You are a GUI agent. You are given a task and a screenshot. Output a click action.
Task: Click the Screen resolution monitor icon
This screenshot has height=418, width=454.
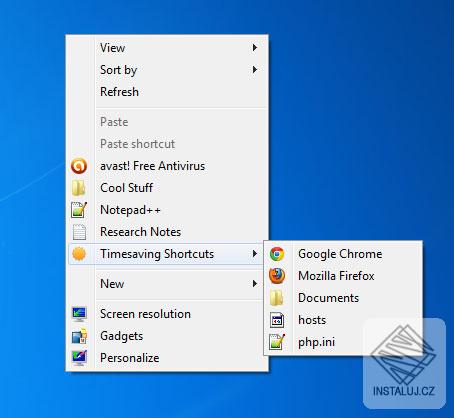click(x=79, y=314)
